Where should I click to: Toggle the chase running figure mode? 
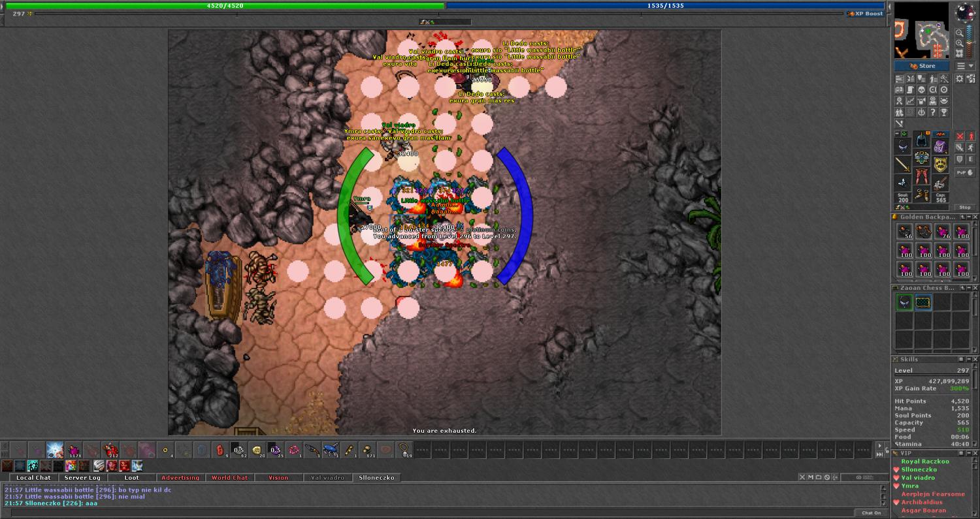tap(970, 148)
